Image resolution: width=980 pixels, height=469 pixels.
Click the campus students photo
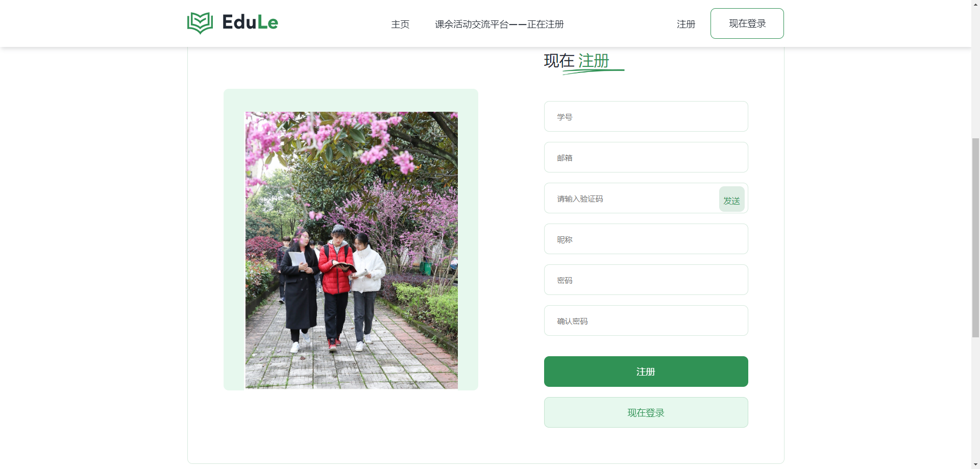[x=351, y=250]
